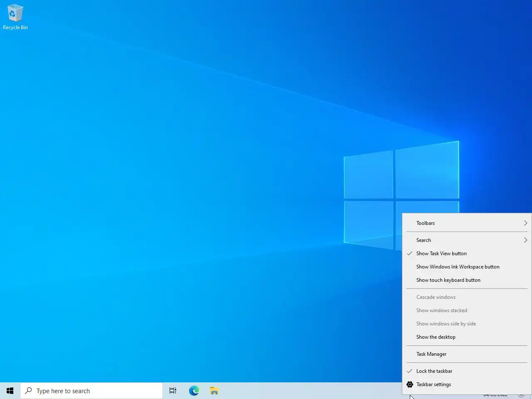Open File Explorer from the taskbar
Screen dimensions: 532x399
coord(214,391)
